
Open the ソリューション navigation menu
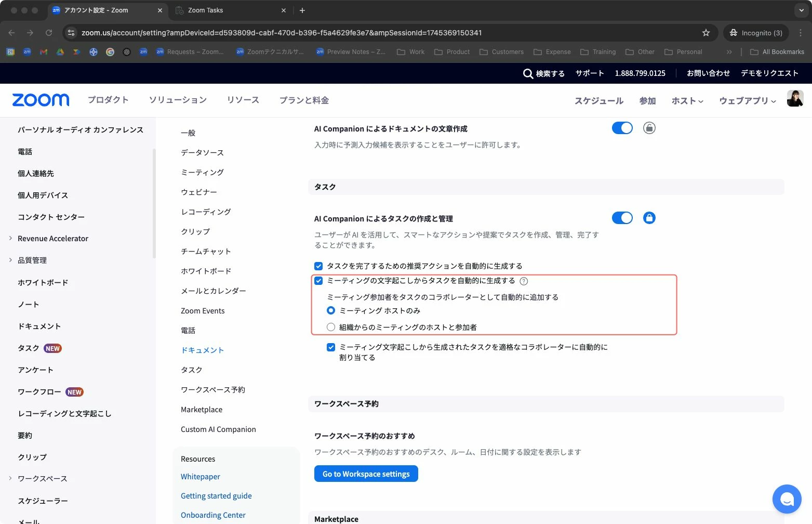178,100
